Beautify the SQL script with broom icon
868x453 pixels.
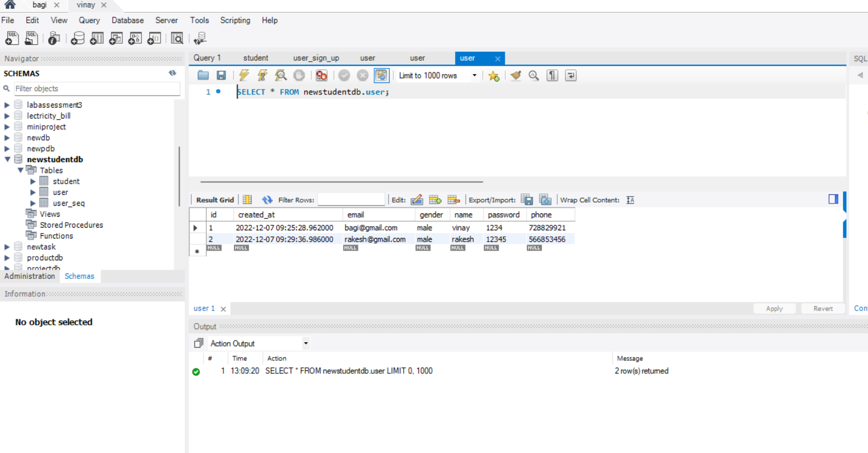pos(516,75)
